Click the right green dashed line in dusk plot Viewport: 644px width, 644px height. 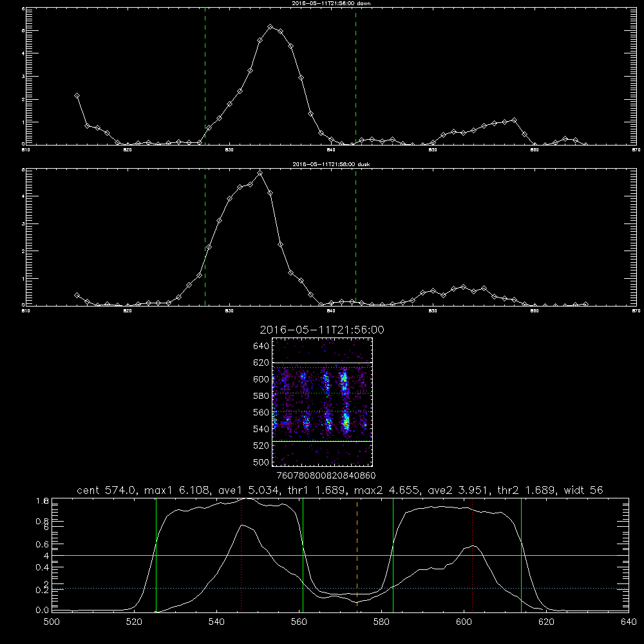click(355, 237)
